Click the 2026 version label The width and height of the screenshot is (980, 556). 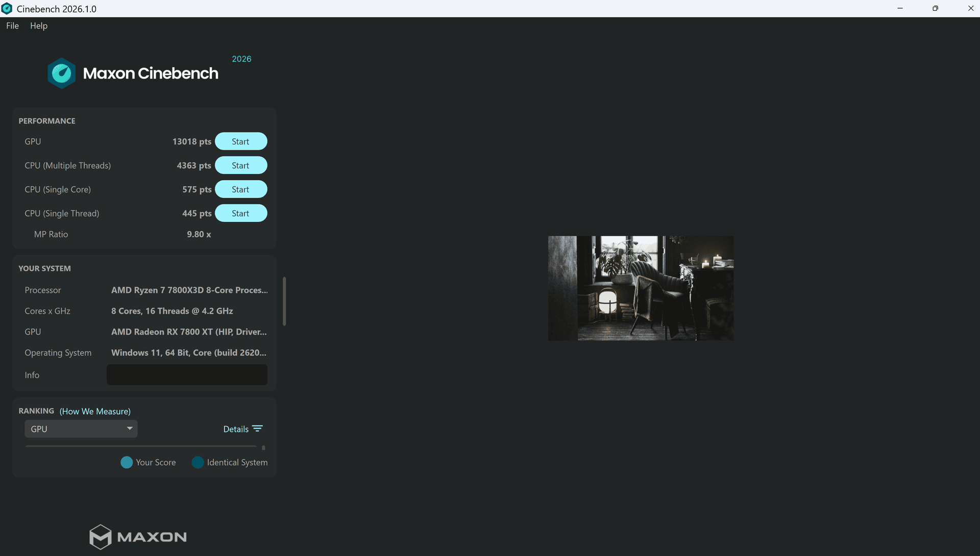[241, 59]
